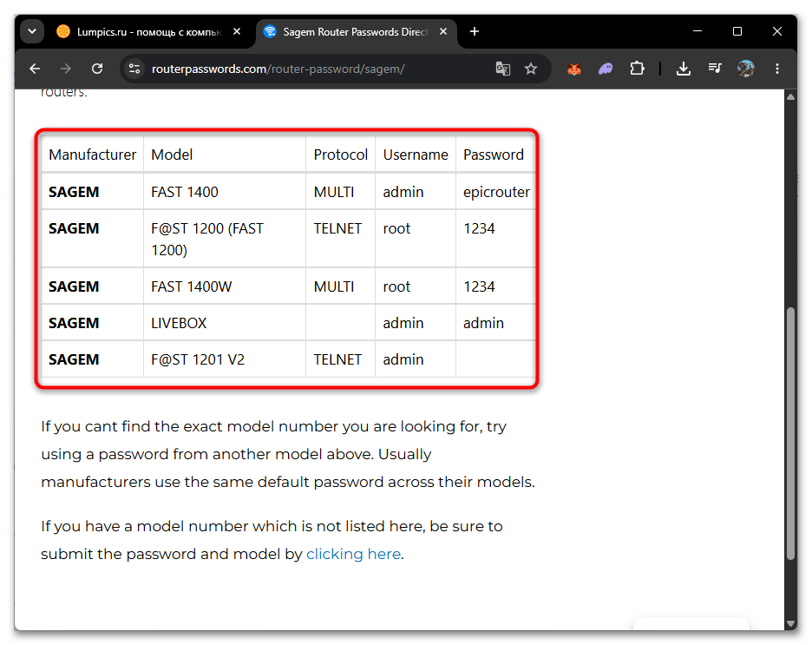
Task: Open the media controls icon
Action: [715, 69]
